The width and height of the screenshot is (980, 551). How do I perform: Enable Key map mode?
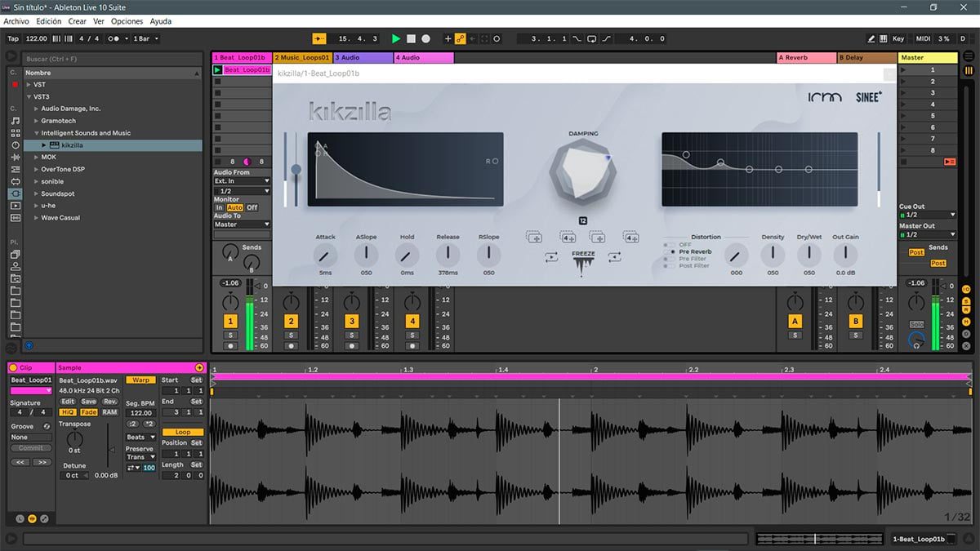coord(898,38)
